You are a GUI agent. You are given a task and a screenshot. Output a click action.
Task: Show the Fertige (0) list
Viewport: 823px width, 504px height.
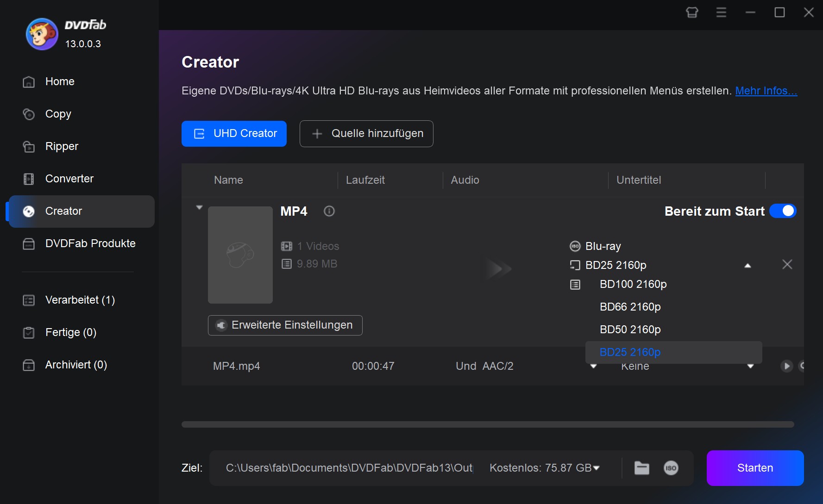tap(82, 332)
